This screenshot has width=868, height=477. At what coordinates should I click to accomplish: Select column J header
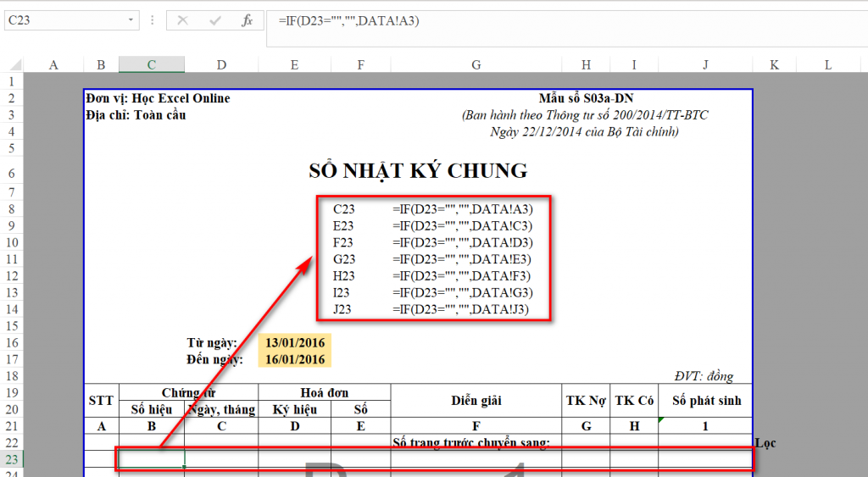[x=706, y=64]
